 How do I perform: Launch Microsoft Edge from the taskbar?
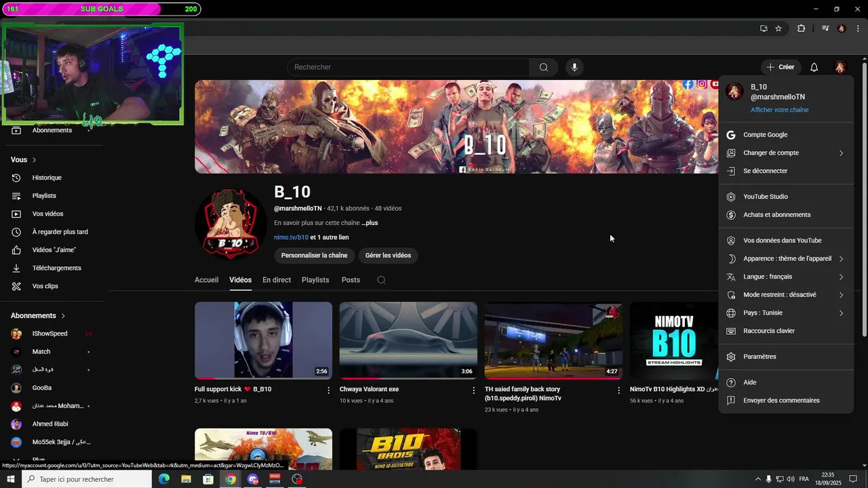164,479
